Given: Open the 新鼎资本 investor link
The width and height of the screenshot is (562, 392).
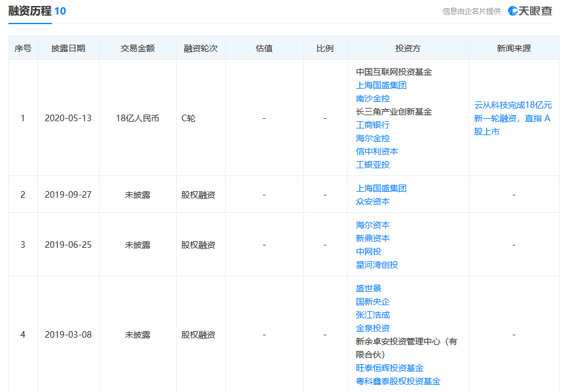Looking at the screenshot, I should [x=373, y=238].
